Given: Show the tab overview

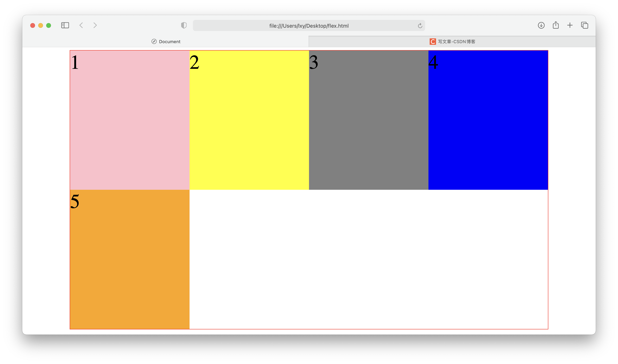Looking at the screenshot, I should 585,25.
